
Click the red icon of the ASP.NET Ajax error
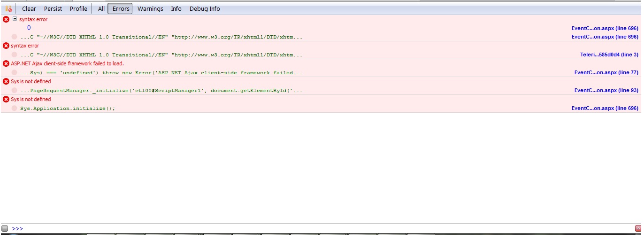click(x=6, y=63)
